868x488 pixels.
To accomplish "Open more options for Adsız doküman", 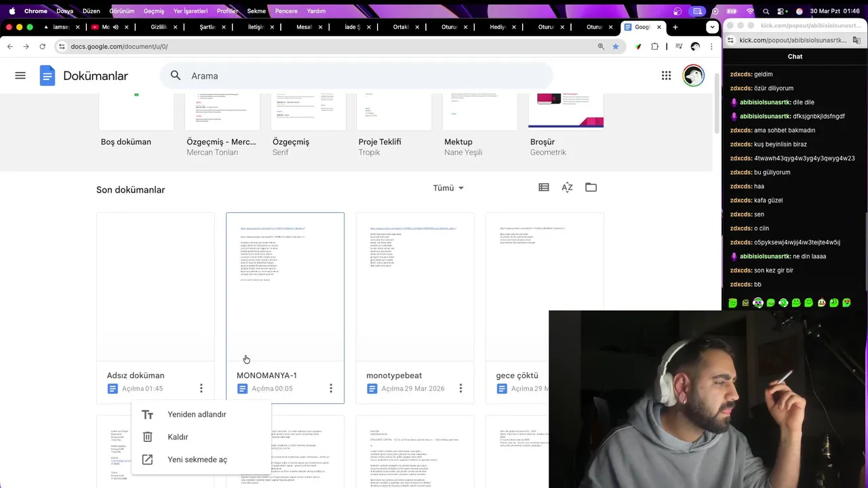I will click(201, 388).
